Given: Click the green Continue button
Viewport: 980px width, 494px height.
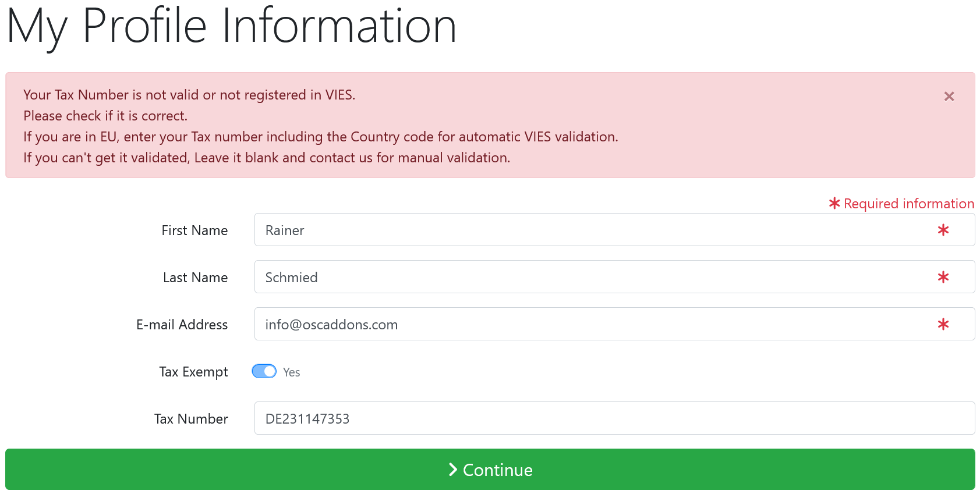Looking at the screenshot, I should pos(490,470).
